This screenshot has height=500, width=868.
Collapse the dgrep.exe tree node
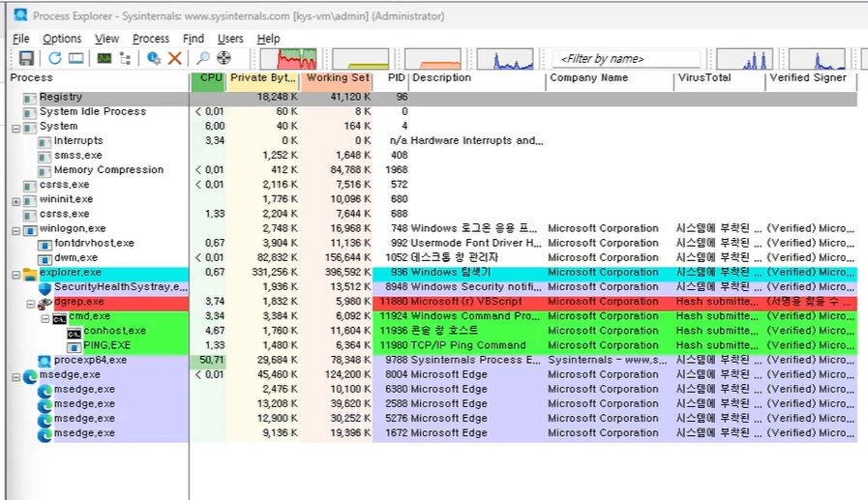tap(31, 304)
